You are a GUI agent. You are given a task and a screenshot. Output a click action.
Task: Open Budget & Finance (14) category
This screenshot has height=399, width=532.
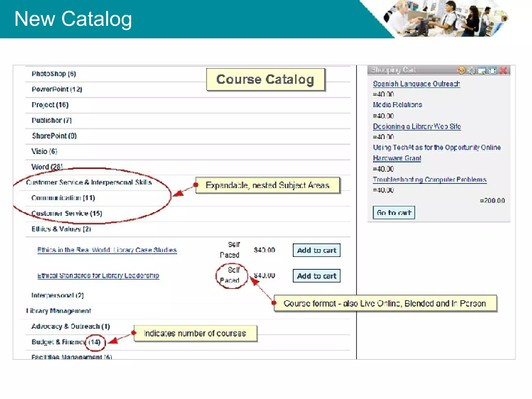(x=66, y=342)
